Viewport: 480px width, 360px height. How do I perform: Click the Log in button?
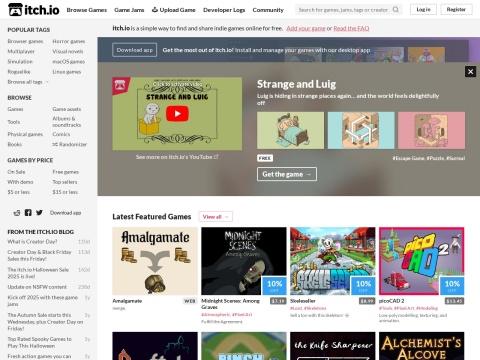pyautogui.click(x=423, y=9)
